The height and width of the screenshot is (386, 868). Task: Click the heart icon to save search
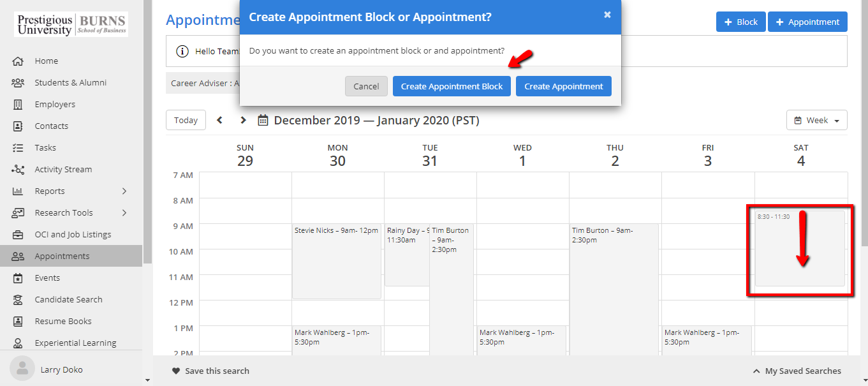point(176,371)
